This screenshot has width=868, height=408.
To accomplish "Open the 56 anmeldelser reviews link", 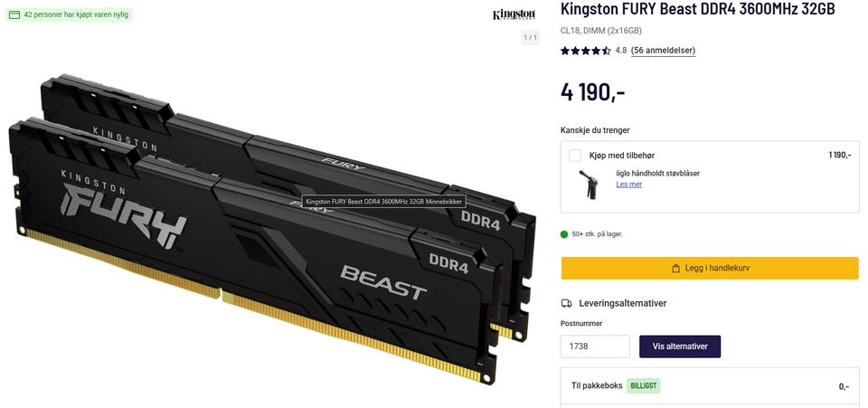I will tap(663, 51).
